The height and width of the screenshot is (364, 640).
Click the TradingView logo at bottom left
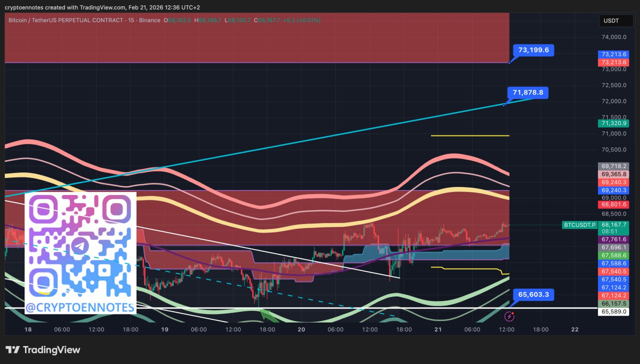tap(43, 350)
